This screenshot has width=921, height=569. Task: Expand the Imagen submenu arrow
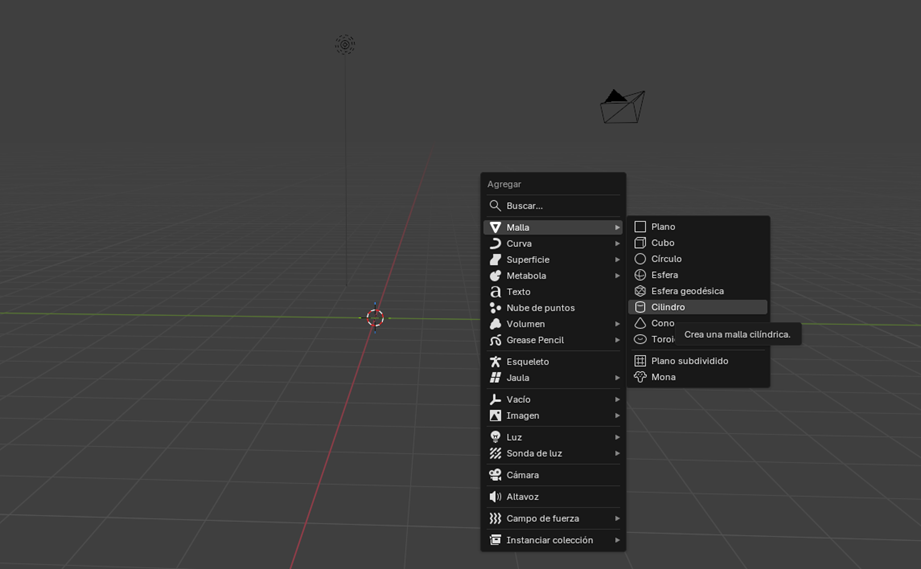click(x=617, y=416)
